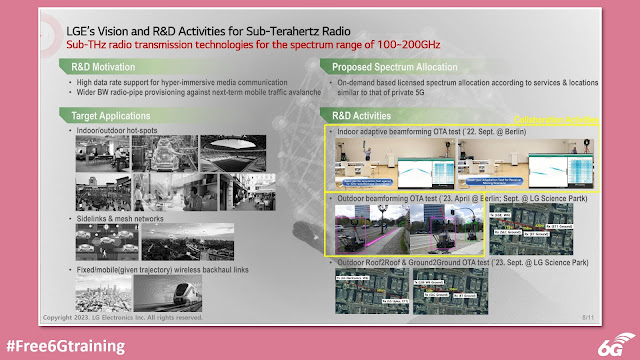Open the street cafe photo thumbnail
Image resolution: width=640 pixels, height=360 pixels.
[x=248, y=192]
